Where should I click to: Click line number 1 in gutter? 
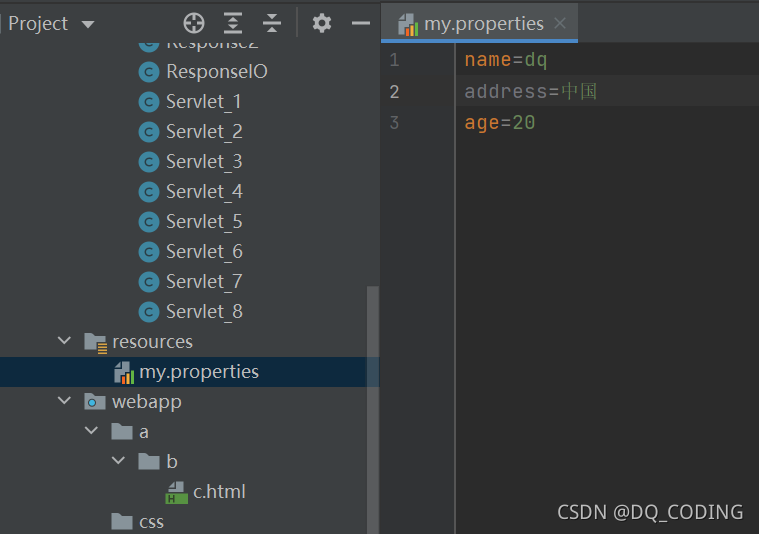[395, 60]
